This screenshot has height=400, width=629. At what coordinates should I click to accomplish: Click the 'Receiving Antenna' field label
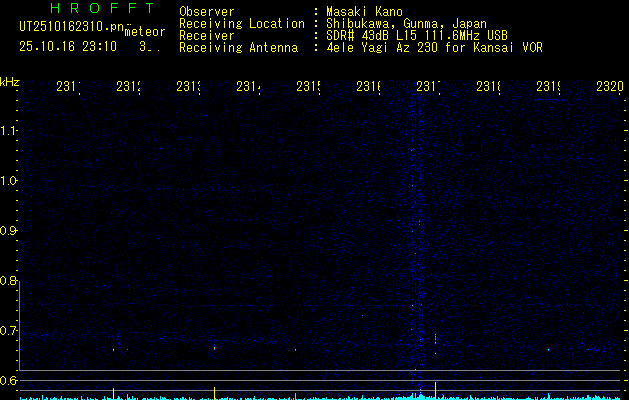[238, 48]
